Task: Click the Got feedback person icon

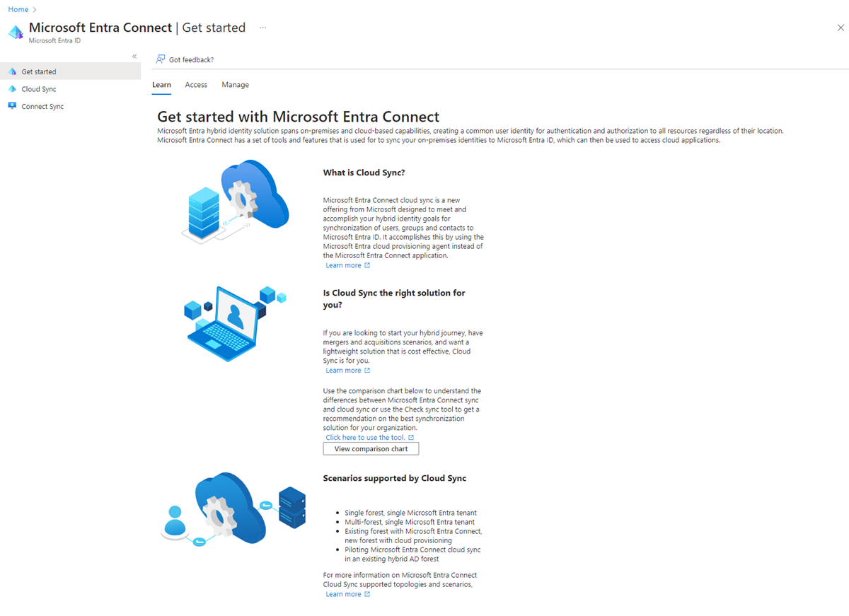Action: (161, 59)
